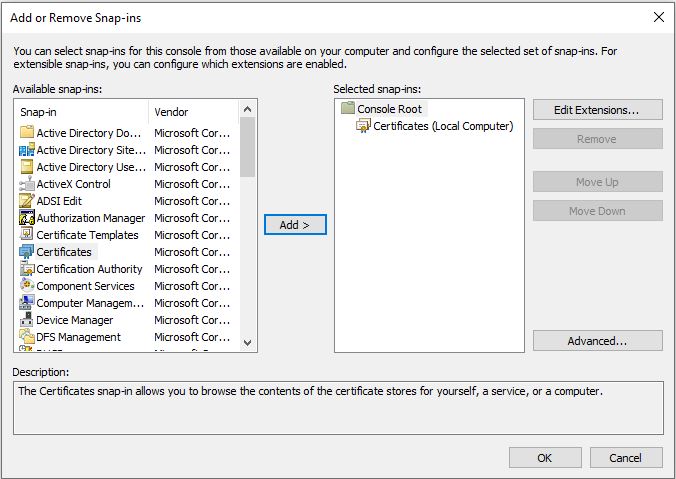
Task: Click the Active Directory Sites snap-in icon
Action: pyautogui.click(x=27, y=149)
